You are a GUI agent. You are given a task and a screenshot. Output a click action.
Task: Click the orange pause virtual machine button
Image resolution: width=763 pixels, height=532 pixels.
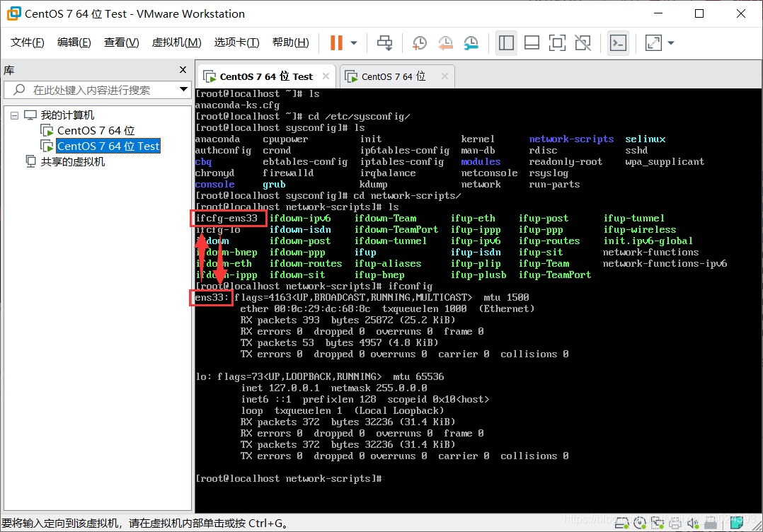click(x=336, y=42)
